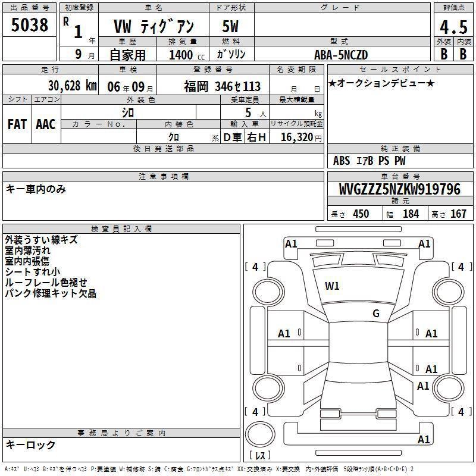
Task: Click the registration month 9月
Action: (x=84, y=55)
